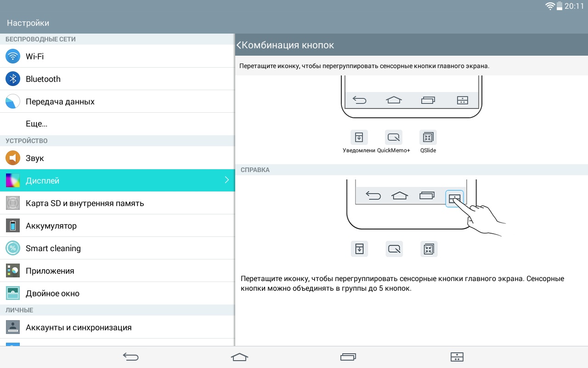This screenshot has width=588, height=368.
Task: Tap the QuickMemo+ button icon
Action: (394, 137)
